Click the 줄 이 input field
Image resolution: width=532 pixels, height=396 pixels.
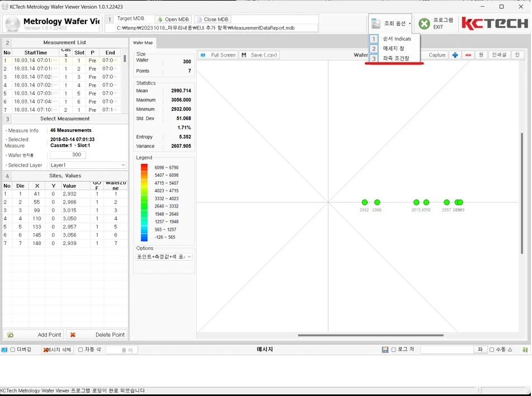point(121,350)
